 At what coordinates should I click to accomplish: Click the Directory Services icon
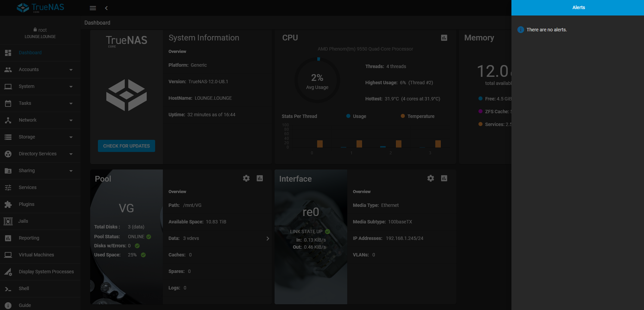coord(8,154)
